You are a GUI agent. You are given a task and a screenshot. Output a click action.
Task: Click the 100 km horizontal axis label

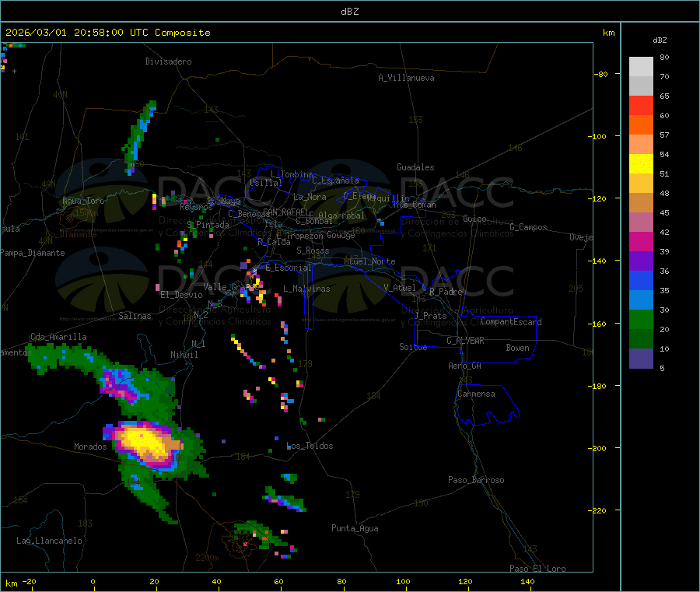pyautogui.click(x=403, y=581)
